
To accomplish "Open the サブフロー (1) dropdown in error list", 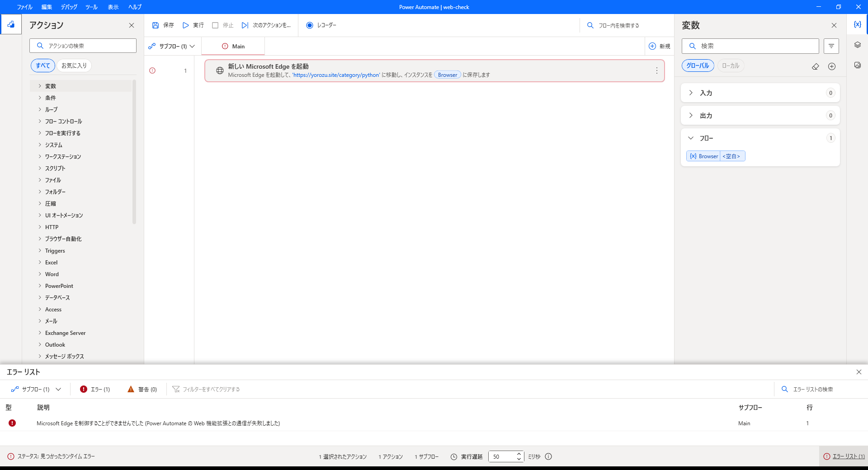I will pyautogui.click(x=36, y=389).
